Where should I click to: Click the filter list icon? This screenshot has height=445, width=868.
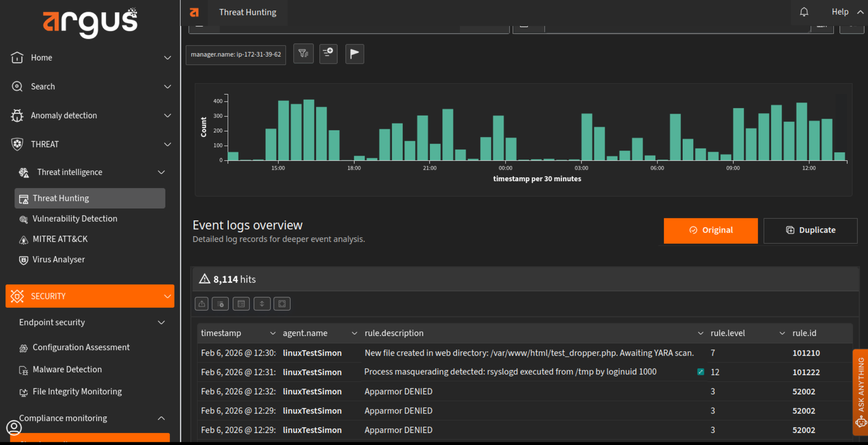tap(303, 53)
